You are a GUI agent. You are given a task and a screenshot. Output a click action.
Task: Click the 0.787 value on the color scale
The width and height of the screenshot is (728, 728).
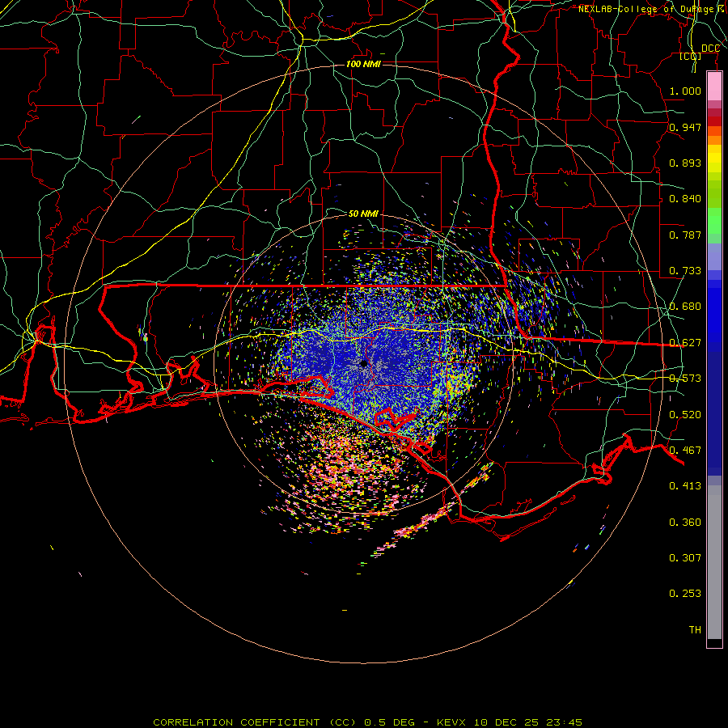(x=685, y=235)
